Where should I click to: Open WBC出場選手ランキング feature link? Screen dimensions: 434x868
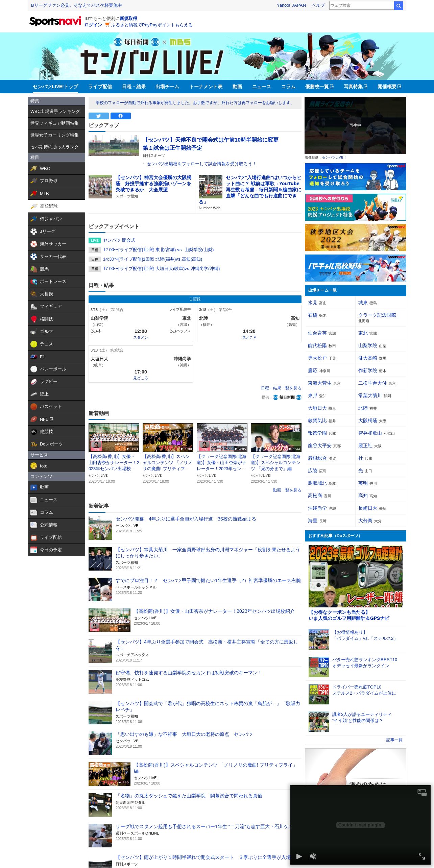56,112
